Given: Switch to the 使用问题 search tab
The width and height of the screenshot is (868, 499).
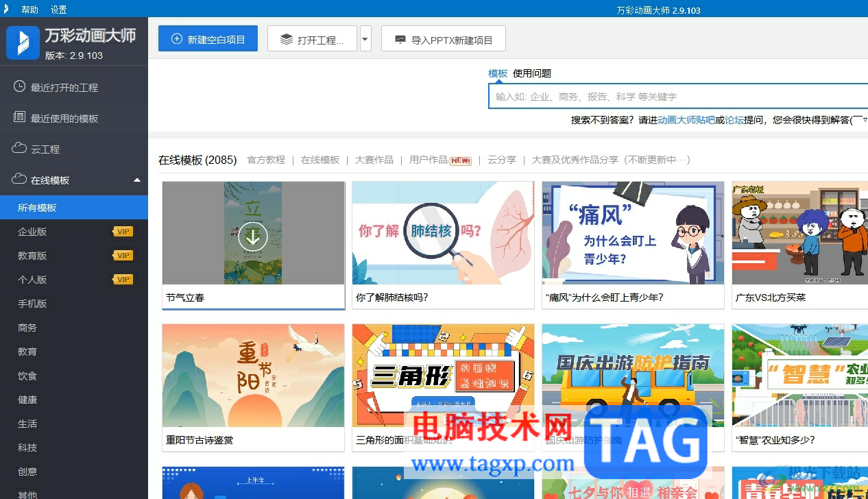Looking at the screenshot, I should coord(532,73).
